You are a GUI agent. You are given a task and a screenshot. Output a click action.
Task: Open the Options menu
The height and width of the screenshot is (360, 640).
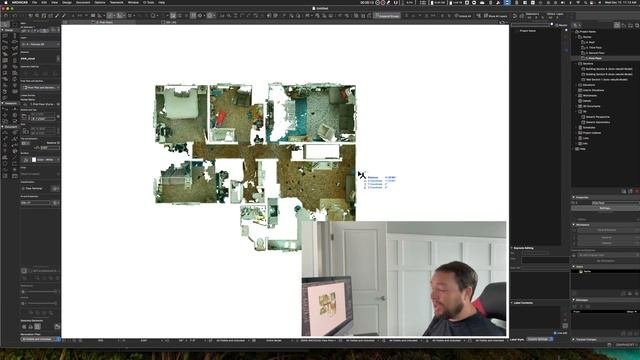pyautogui.click(x=100, y=2)
